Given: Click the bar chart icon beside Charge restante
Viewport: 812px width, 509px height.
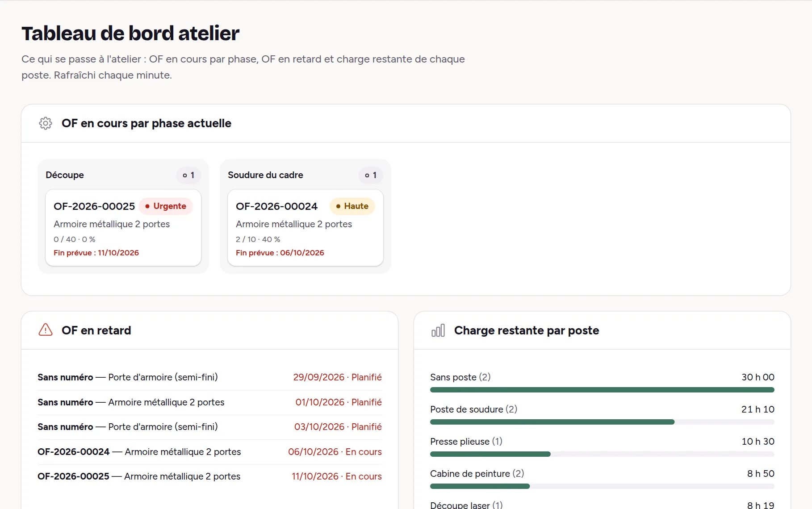Looking at the screenshot, I should coord(438,330).
